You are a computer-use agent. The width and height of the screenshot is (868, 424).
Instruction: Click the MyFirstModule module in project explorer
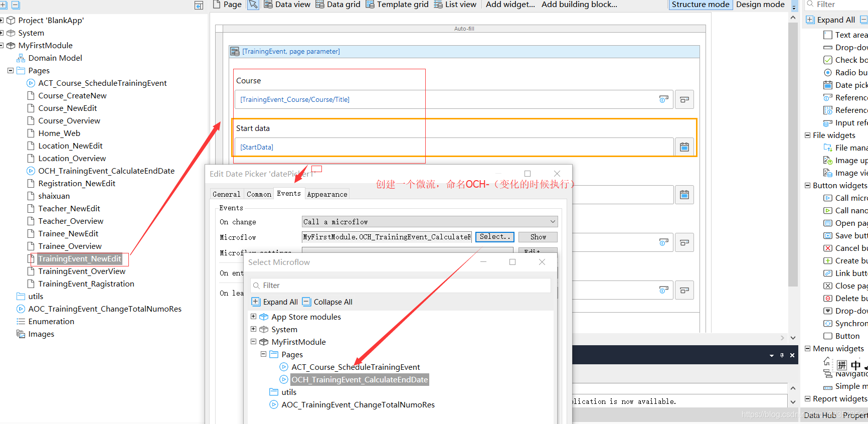(45, 46)
